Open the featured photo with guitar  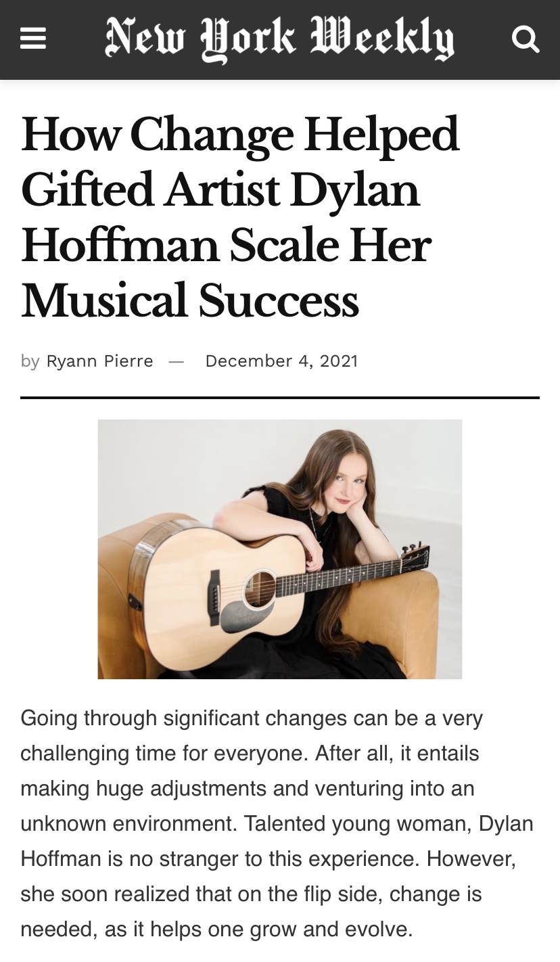pyautogui.click(x=279, y=549)
